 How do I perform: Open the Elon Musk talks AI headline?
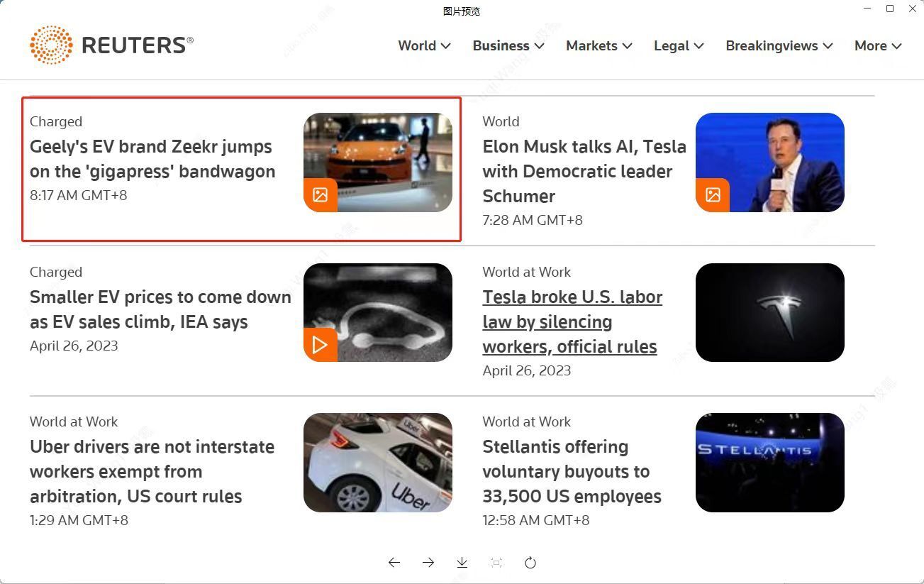click(584, 171)
